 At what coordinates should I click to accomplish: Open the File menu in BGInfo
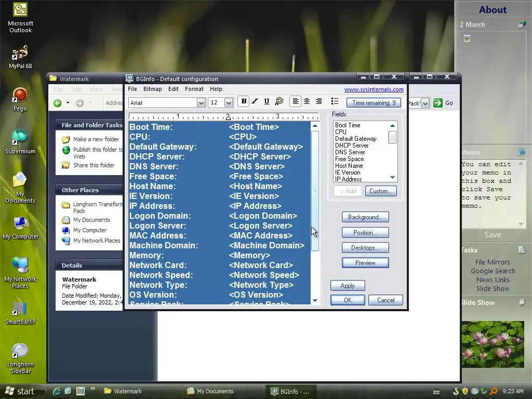pyautogui.click(x=132, y=89)
